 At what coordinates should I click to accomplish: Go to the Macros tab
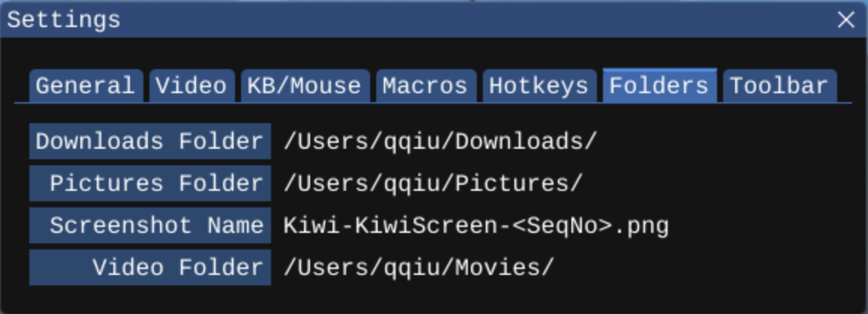pos(425,86)
